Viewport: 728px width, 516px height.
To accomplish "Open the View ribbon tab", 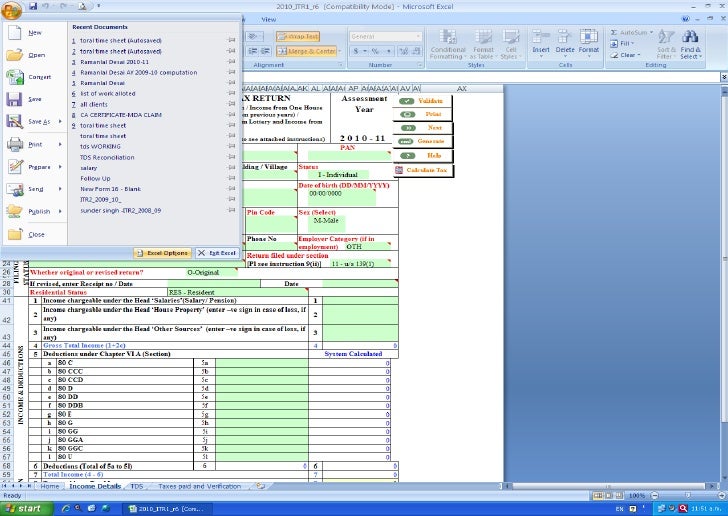I will 268,20.
